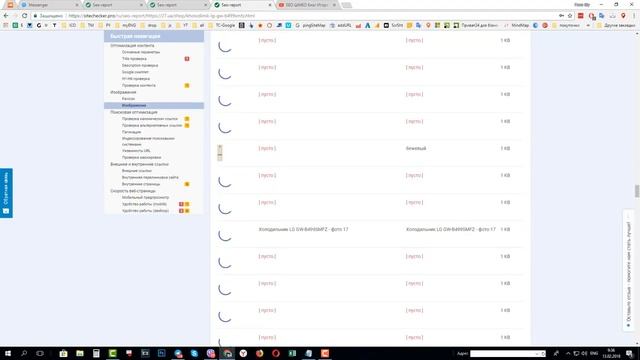640x360 pixels.
Task: Click the red badge beside Title проверка
Action: pos(187,59)
